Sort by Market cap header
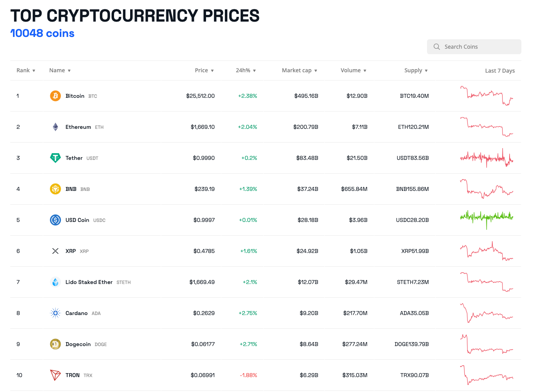 point(299,70)
